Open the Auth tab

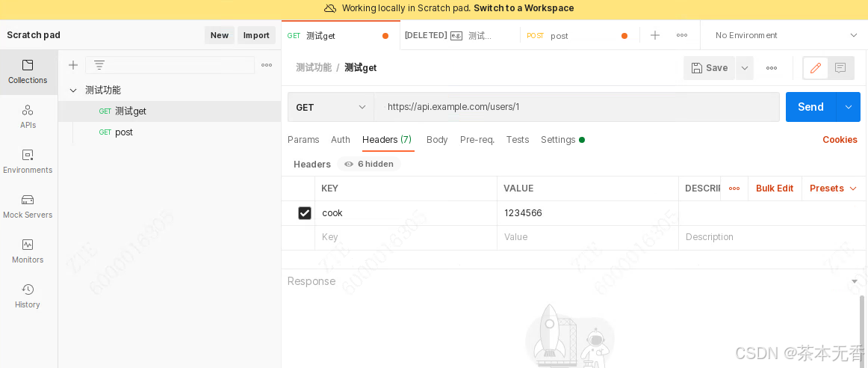pyautogui.click(x=341, y=140)
